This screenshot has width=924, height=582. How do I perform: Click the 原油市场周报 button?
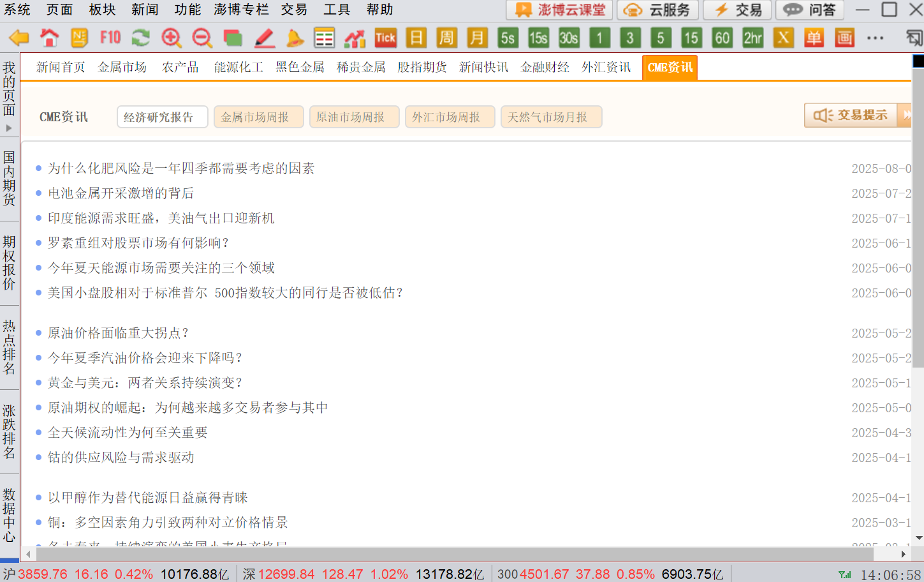(x=354, y=117)
